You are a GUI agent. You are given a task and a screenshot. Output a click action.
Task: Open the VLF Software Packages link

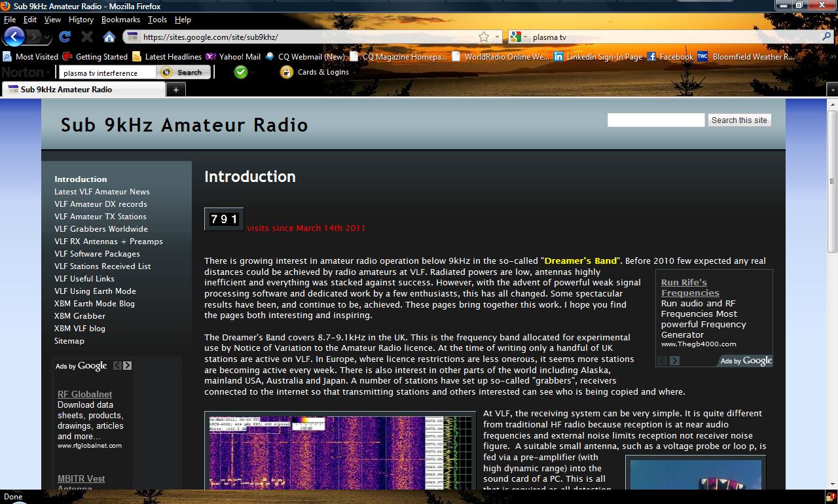point(97,254)
